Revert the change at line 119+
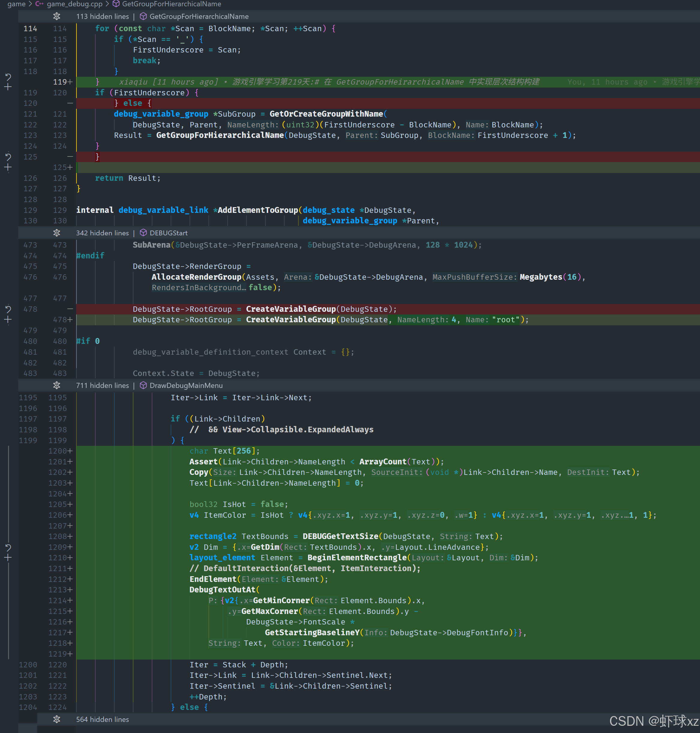 (8, 77)
